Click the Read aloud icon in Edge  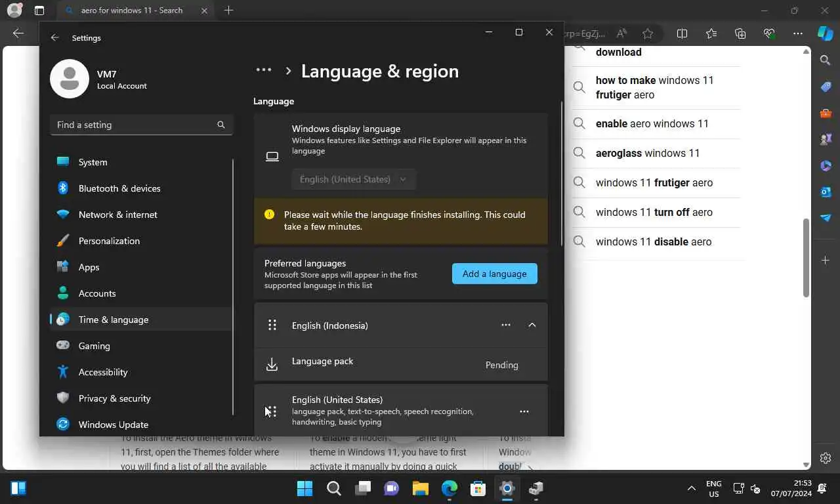point(621,33)
